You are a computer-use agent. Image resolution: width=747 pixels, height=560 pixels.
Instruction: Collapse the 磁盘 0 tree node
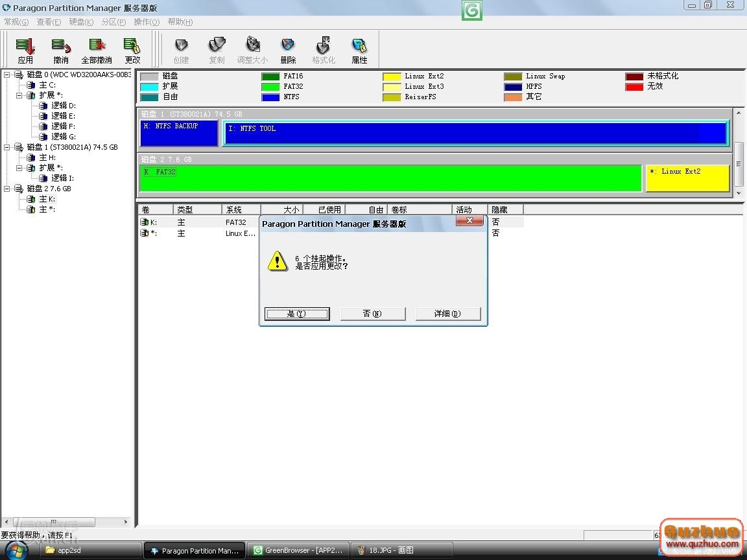tap(7, 75)
